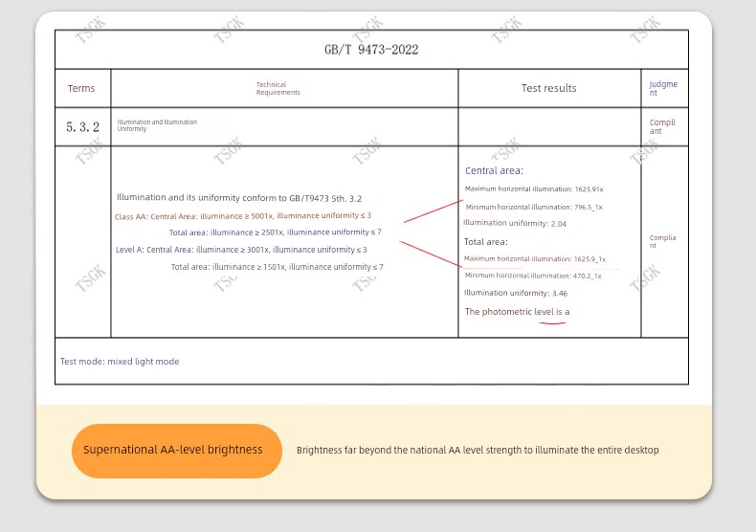Screen dimensions: 756x532
Task: Click the Brightness far beyond national AA description
Action: click(478, 450)
